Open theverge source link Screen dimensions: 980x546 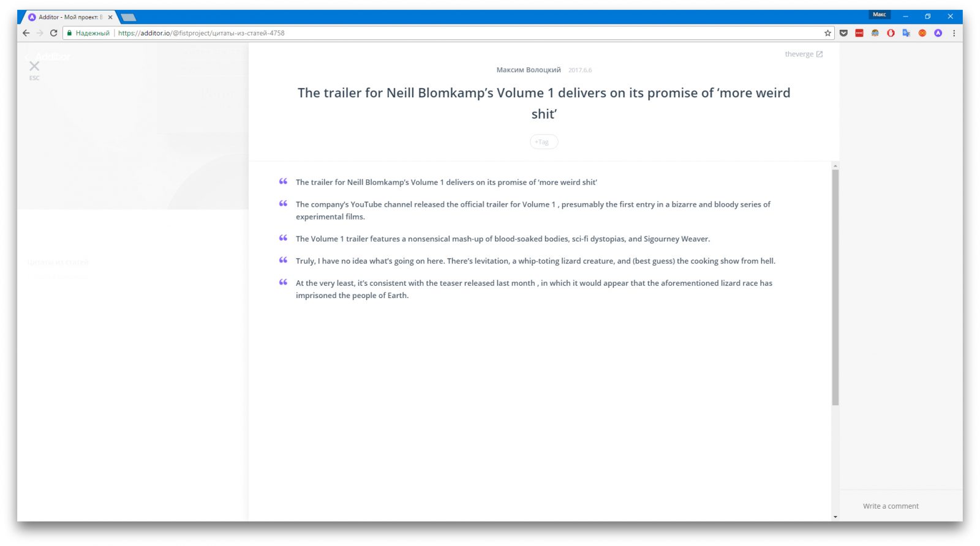click(803, 54)
